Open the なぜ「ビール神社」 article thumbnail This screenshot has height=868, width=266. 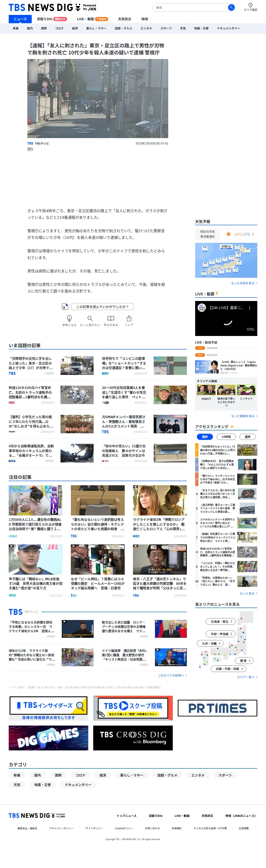pyautogui.click(x=98, y=559)
